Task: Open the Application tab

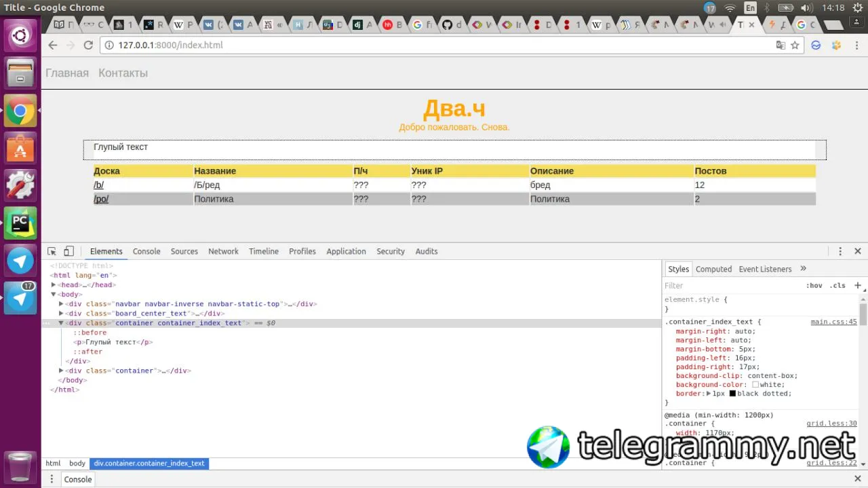Action: (346, 251)
